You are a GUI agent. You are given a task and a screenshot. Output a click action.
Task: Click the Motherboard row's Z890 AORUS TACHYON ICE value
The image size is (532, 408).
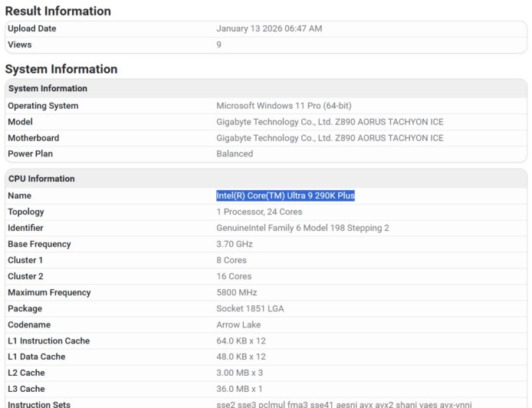coord(330,138)
